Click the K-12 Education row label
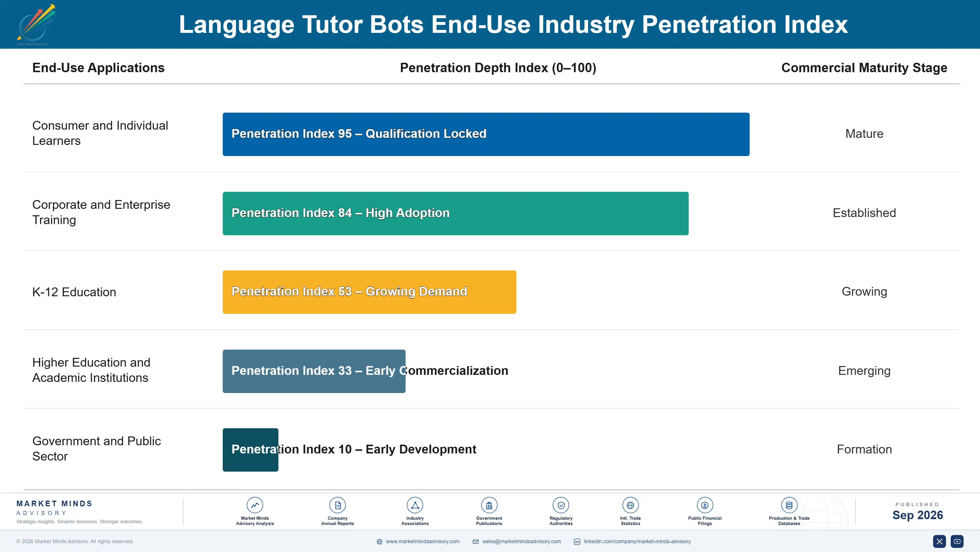The width and height of the screenshot is (980, 552). [x=74, y=292]
